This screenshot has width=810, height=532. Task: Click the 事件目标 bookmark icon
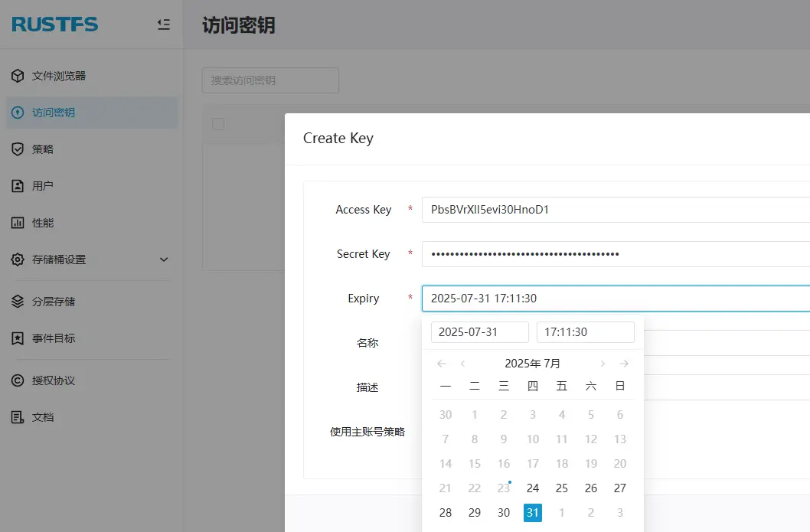17,338
